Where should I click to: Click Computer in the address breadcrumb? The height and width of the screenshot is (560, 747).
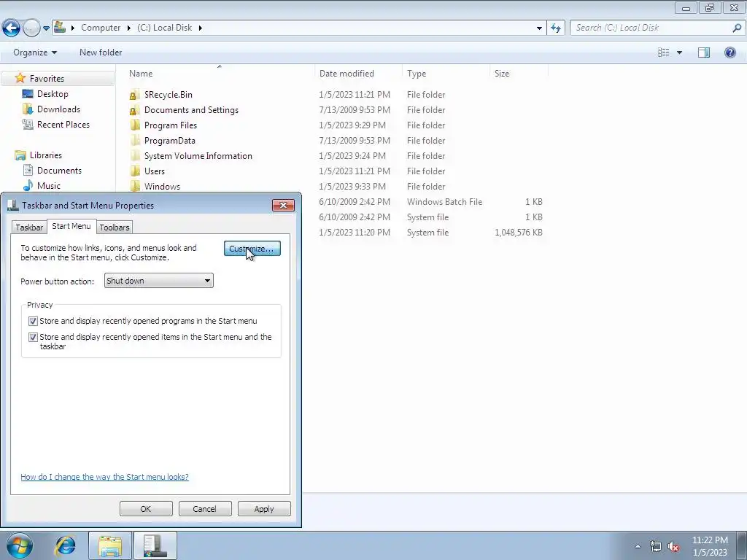101,28
